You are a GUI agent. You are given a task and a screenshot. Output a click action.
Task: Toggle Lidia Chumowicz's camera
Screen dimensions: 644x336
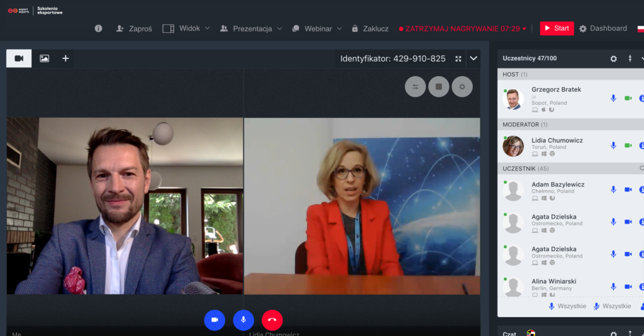(x=628, y=145)
